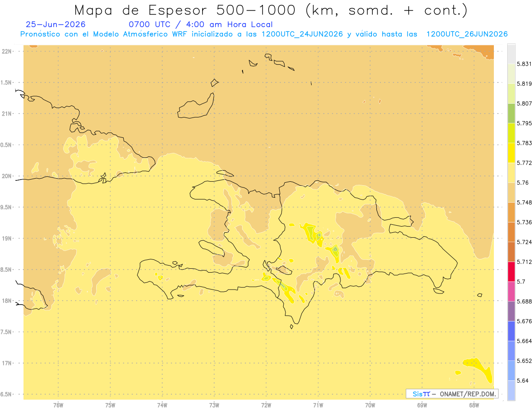Click the legend value "5.772"
The height and width of the screenshot is (411, 532).
pos(524,163)
